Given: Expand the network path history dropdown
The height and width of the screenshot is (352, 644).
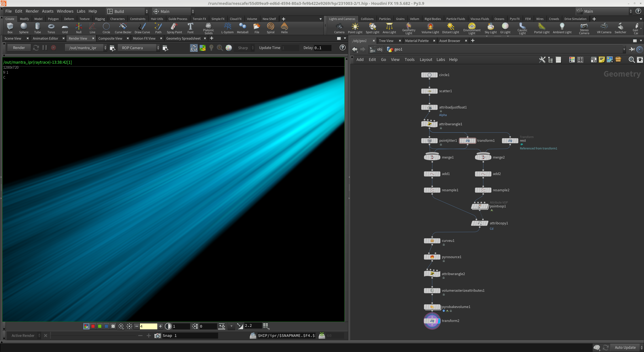Looking at the screenshot, I should point(624,49).
